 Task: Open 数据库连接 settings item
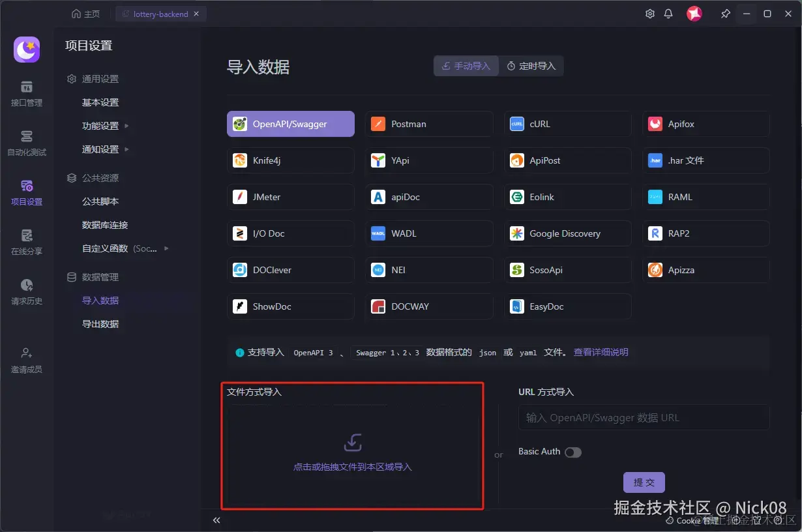pos(105,225)
